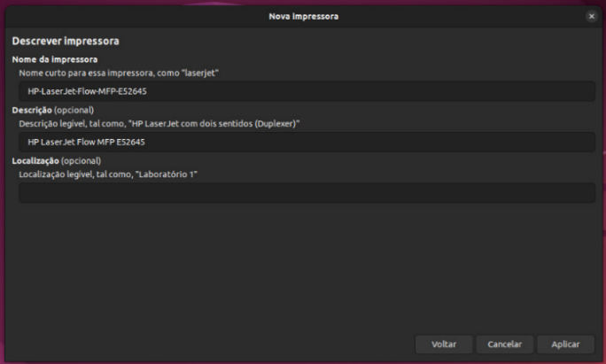Apply settings with the Aplicar button
The image size is (606, 364).
point(565,344)
